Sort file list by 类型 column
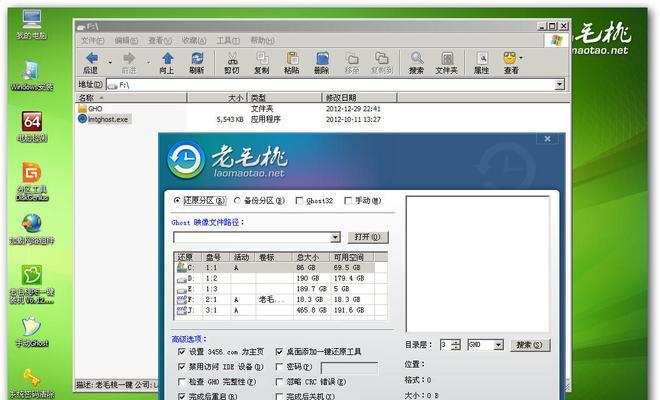The height and width of the screenshot is (400, 660). coord(284,98)
